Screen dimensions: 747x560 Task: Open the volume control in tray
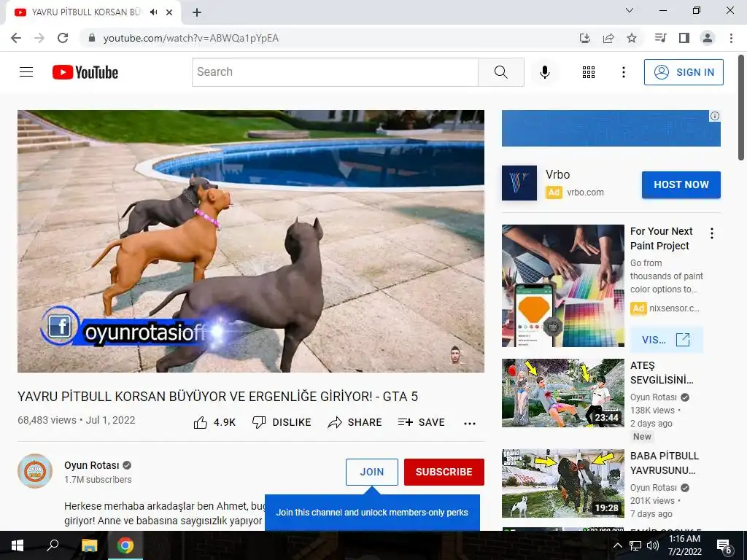coord(652,545)
